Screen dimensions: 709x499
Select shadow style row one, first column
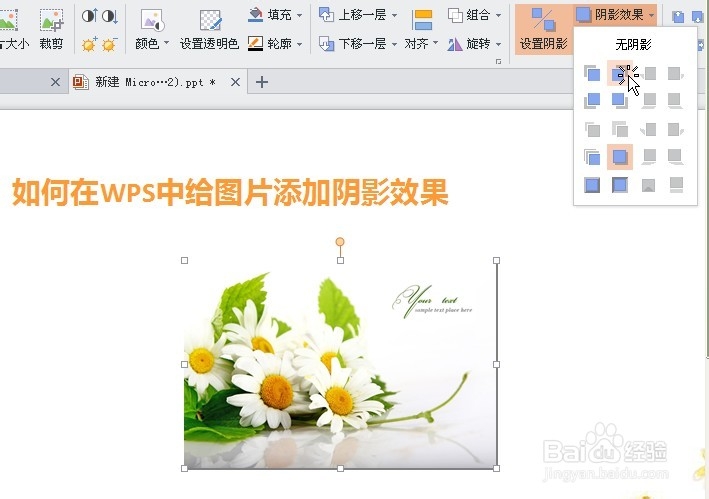tap(592, 73)
